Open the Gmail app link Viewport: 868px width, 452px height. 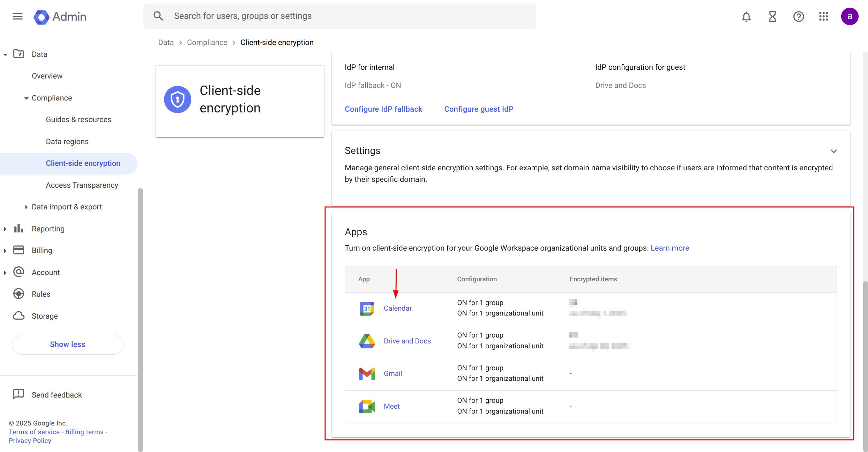(393, 373)
